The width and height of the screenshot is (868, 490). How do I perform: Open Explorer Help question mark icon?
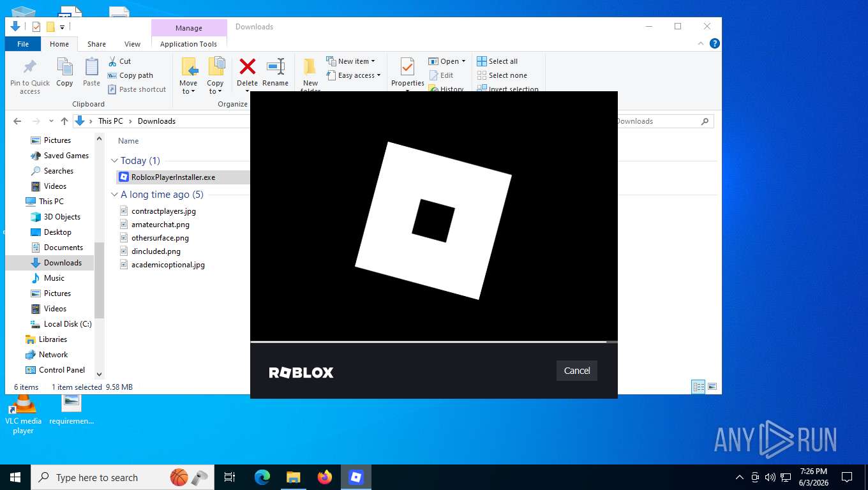coord(715,43)
